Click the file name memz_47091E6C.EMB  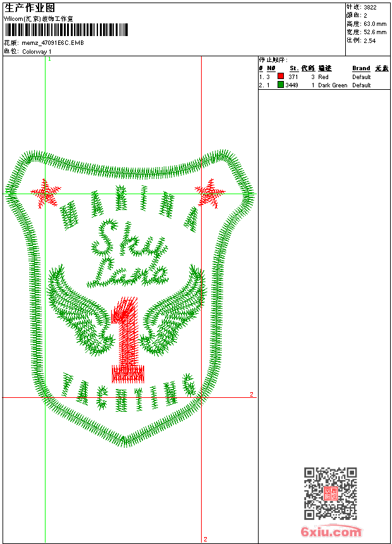(x=52, y=43)
